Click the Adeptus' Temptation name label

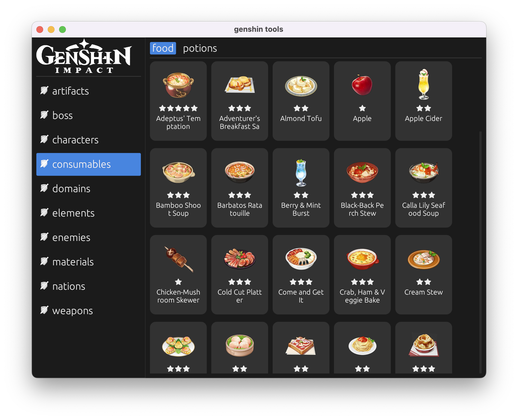pyautogui.click(x=178, y=123)
